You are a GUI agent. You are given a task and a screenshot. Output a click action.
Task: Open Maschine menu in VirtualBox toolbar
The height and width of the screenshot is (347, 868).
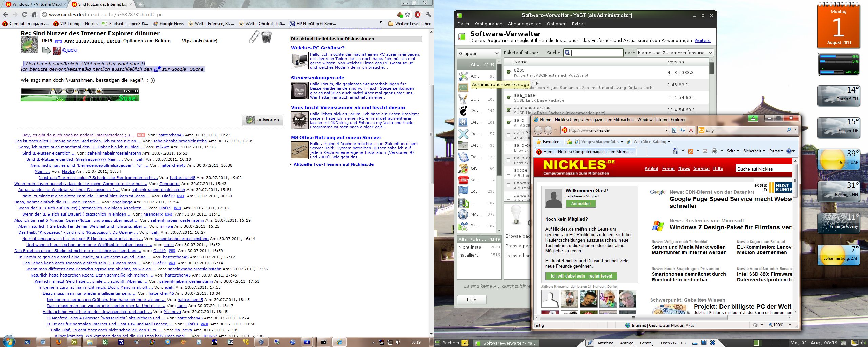pos(607,343)
